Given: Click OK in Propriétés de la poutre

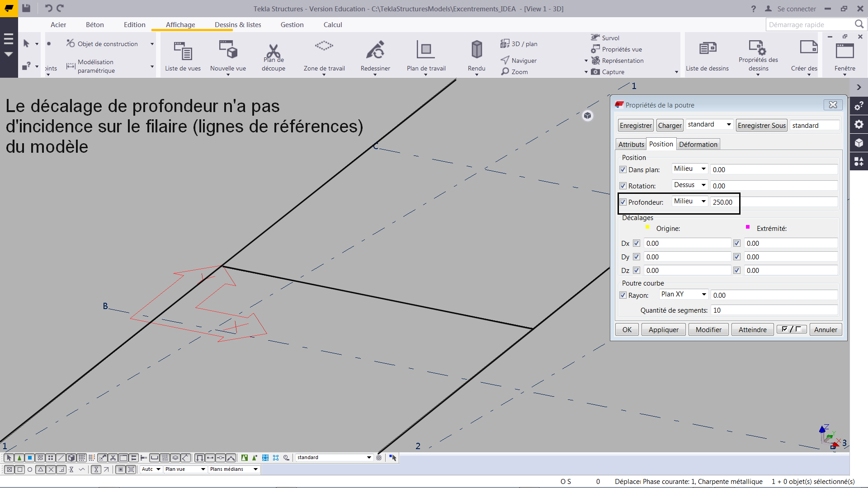Looking at the screenshot, I should [627, 329].
